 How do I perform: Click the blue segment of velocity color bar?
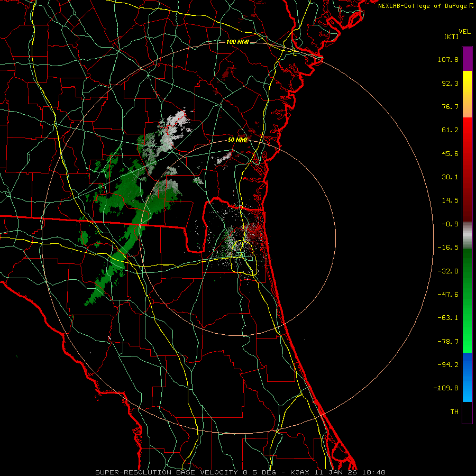click(x=467, y=377)
